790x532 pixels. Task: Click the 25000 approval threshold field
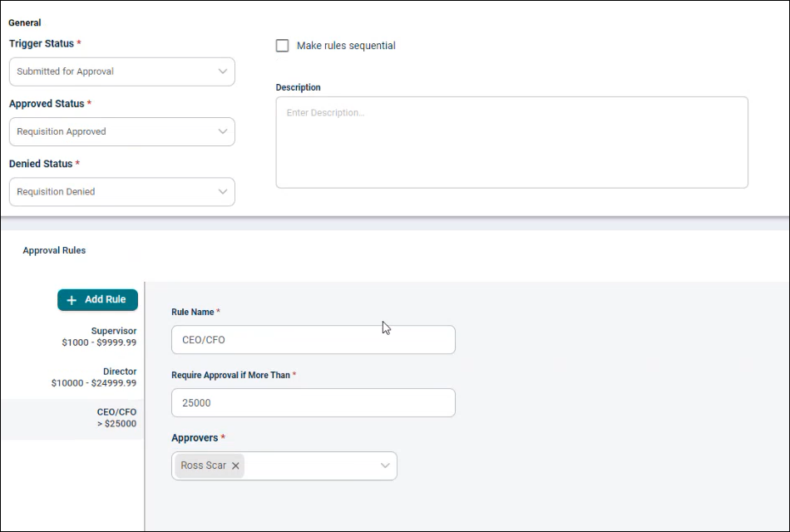313,402
